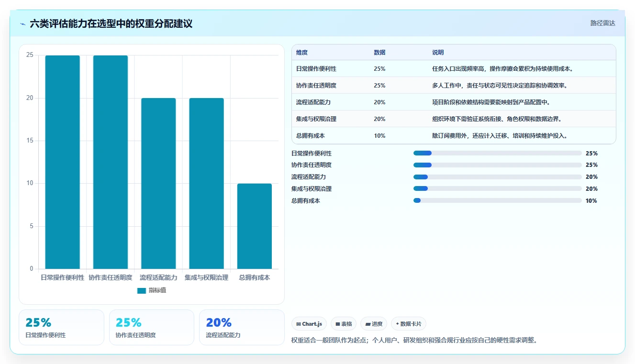The image size is (635, 364).
Task: Click the lightning icon beside the title
Action: tap(22, 24)
